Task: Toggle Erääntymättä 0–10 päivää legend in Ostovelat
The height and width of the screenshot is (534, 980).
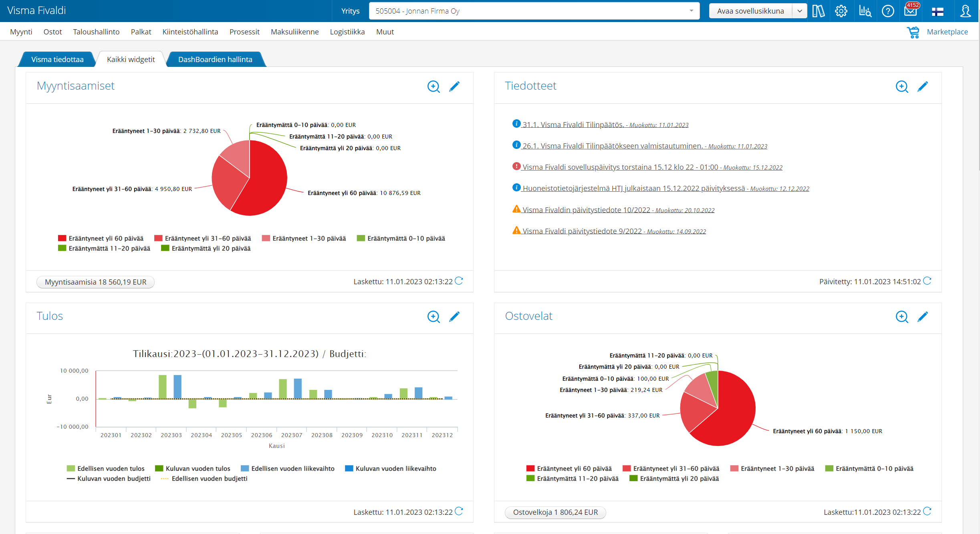Action: coord(869,469)
